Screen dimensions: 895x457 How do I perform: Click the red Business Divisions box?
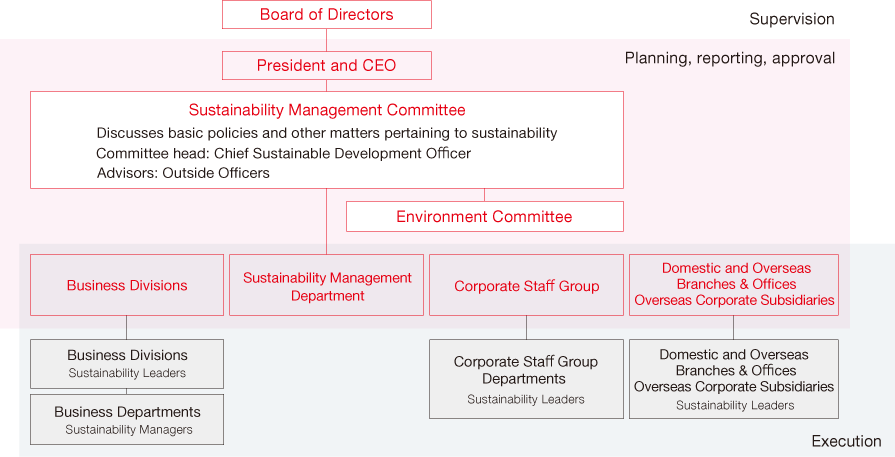coord(127,285)
